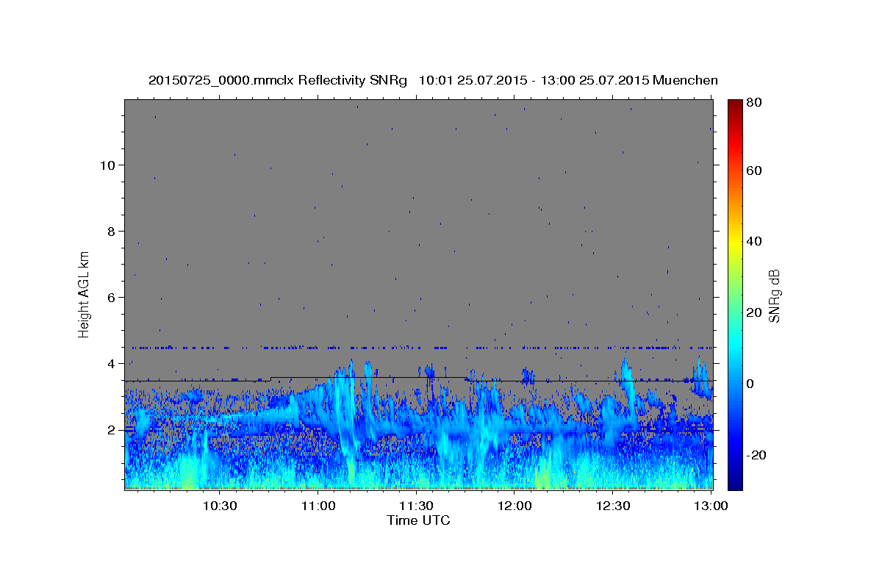Click the 11:00 time tick label
Image resolution: width=882 pixels, height=588 pixels.
click(x=318, y=506)
